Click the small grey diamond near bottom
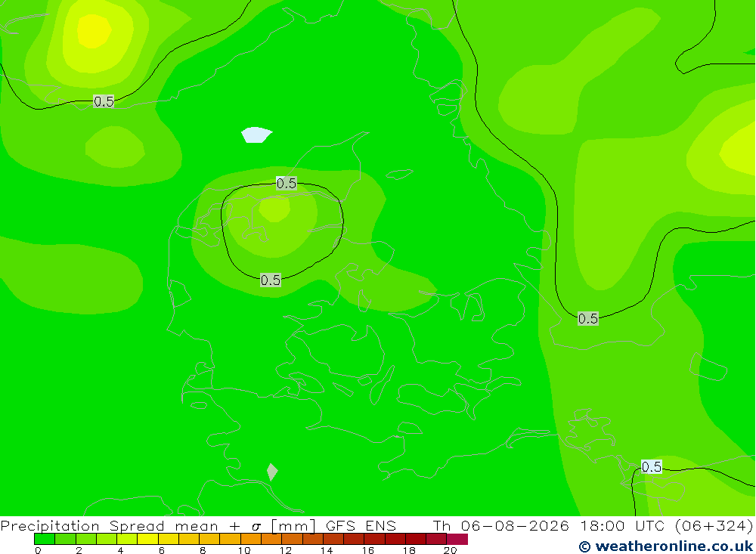 [272, 472]
